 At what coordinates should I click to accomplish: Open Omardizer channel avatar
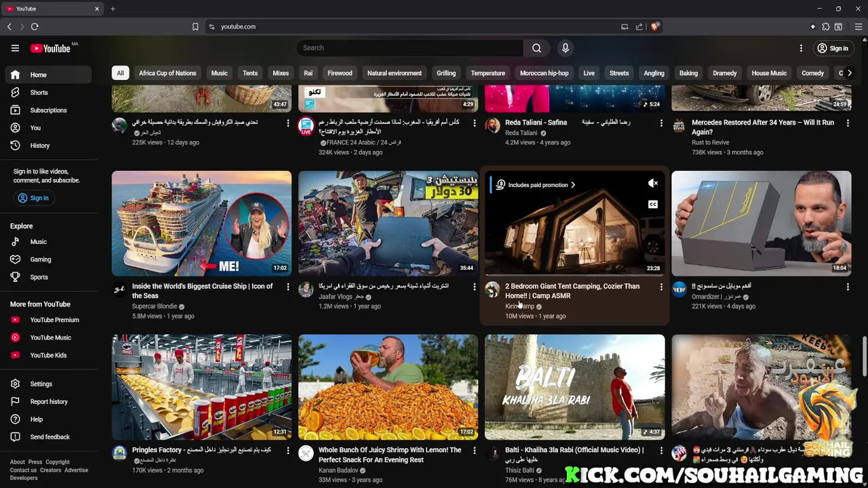[x=679, y=289]
